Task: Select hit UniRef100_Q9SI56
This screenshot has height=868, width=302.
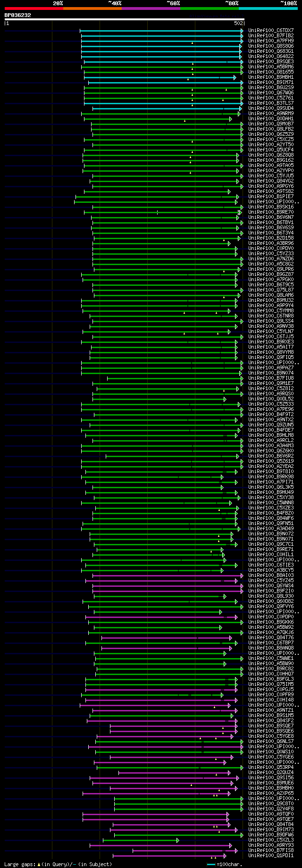Action: (x=271, y=777)
